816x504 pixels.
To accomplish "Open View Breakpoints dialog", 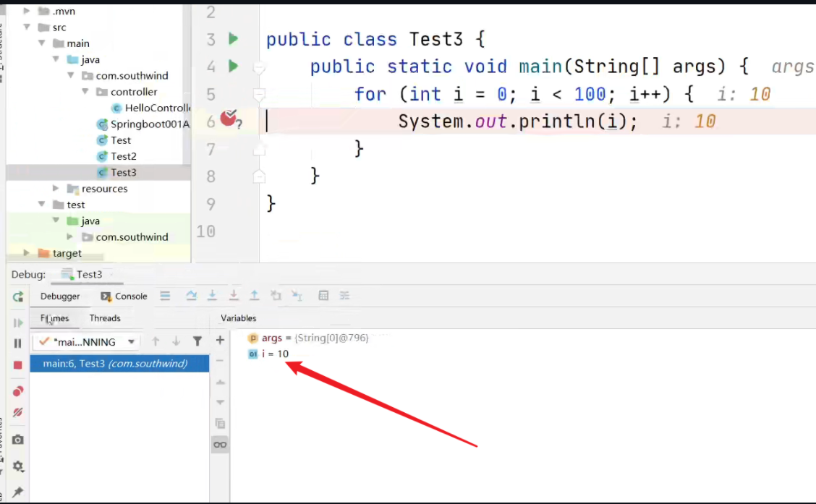I will pyautogui.click(x=18, y=391).
